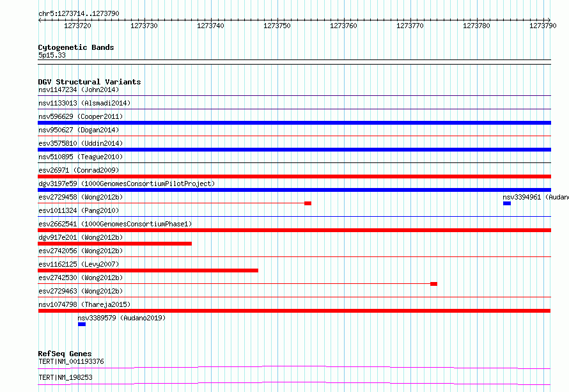Click the esv1162125 (Levy2007) label

79,264
